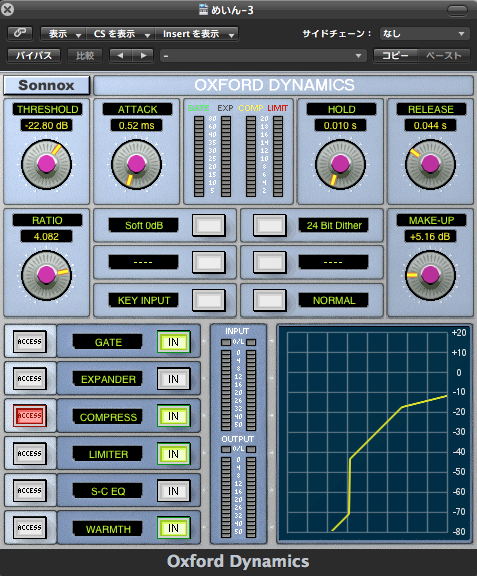
Task: Open the CS を表示 dropdown
Action: tap(121, 34)
